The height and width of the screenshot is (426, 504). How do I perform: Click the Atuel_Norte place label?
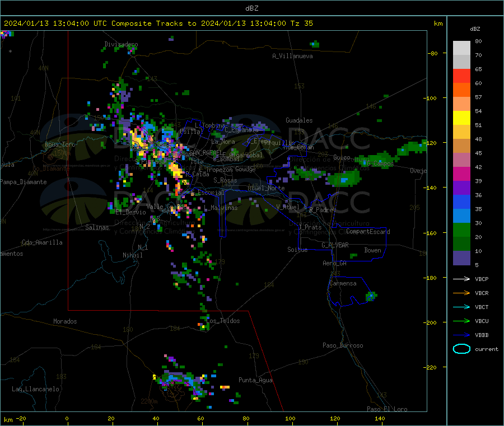tap(266, 188)
